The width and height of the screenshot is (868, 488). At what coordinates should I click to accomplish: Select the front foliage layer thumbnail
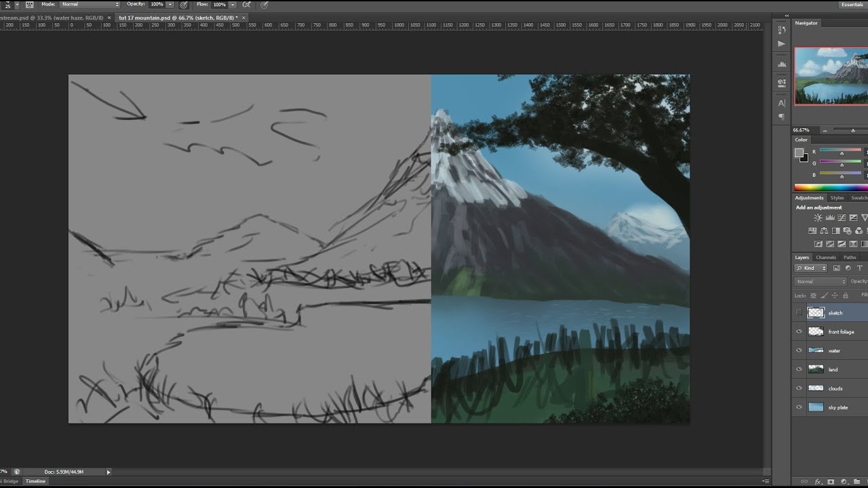click(x=816, y=331)
